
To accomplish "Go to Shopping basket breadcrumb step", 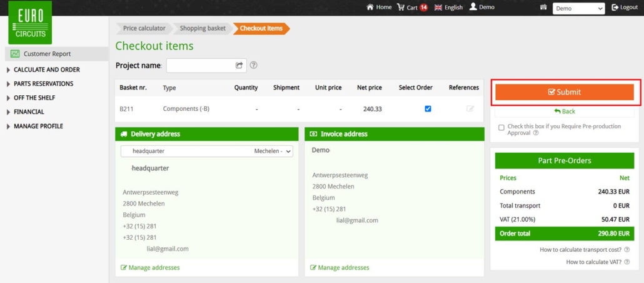I will pos(202,28).
